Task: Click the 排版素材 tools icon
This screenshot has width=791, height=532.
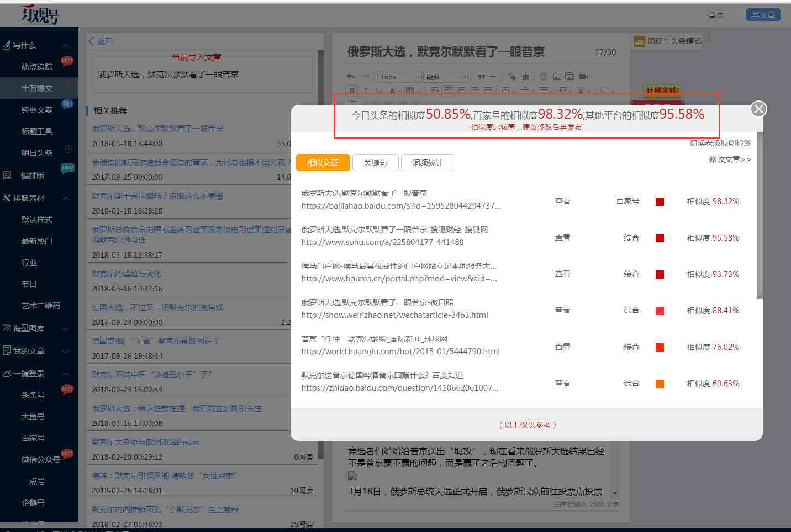Action: click(7, 198)
